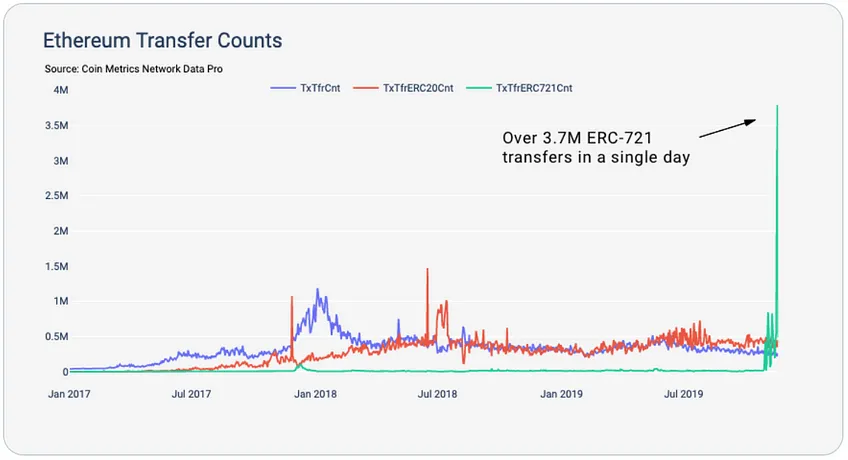Image resolution: width=848 pixels, height=460 pixels.
Task: Click the Jan 2017 x-axis label
Action: [69, 394]
